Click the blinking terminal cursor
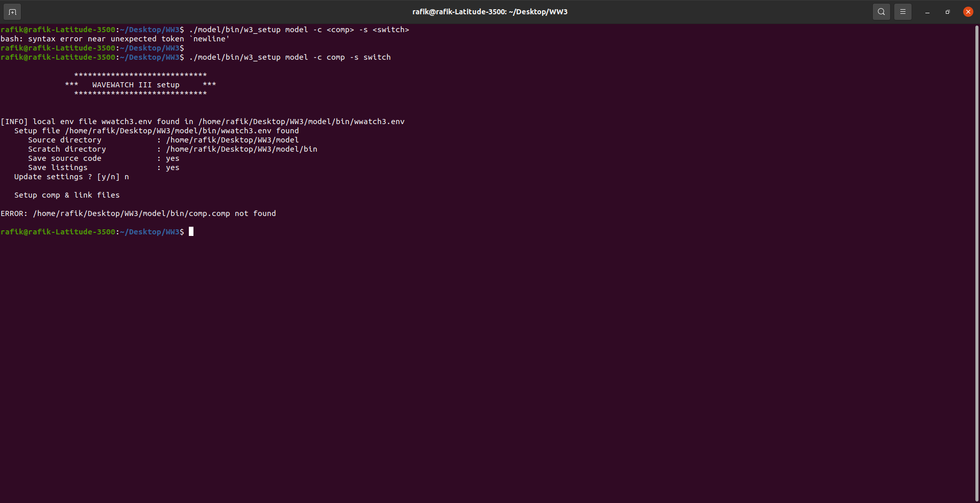The image size is (980, 503). (x=191, y=231)
